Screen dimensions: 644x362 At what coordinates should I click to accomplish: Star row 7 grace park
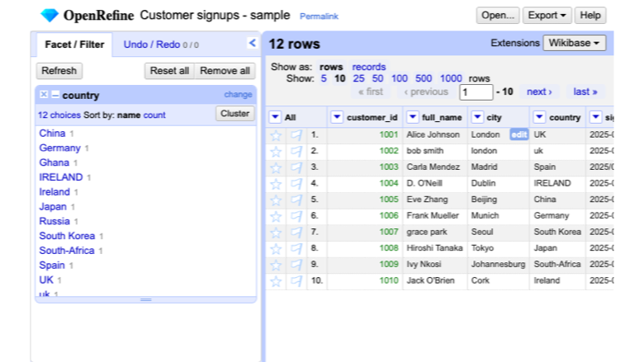pos(276,233)
